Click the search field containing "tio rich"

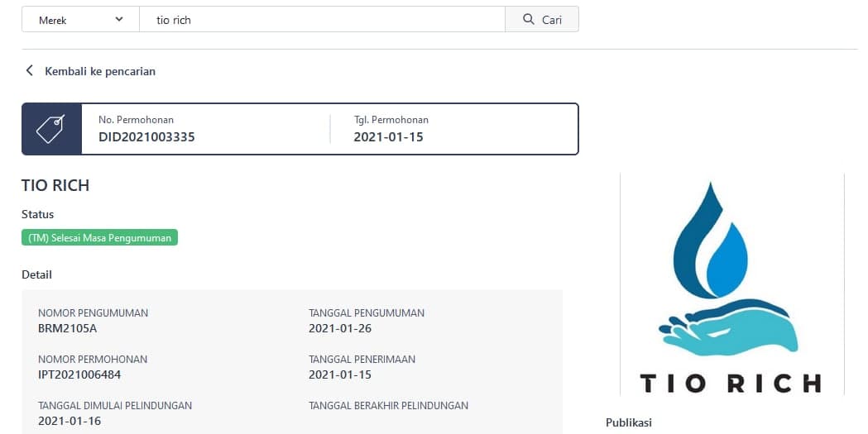[x=321, y=20]
